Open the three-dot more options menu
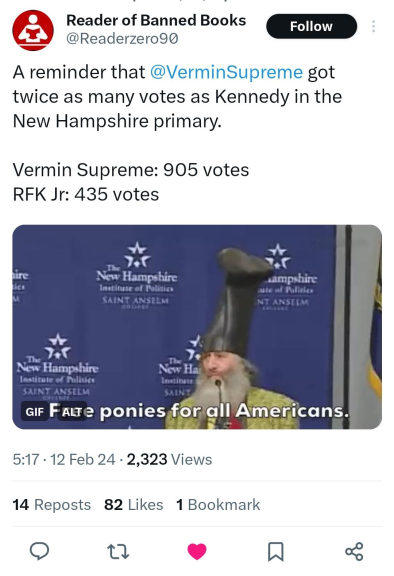The width and height of the screenshot is (394, 576). tap(373, 26)
